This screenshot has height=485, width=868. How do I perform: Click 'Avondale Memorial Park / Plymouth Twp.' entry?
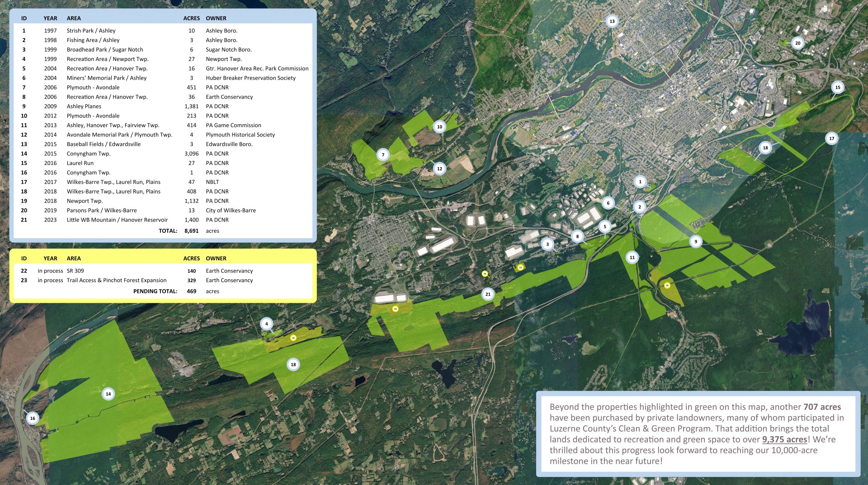tap(119, 135)
